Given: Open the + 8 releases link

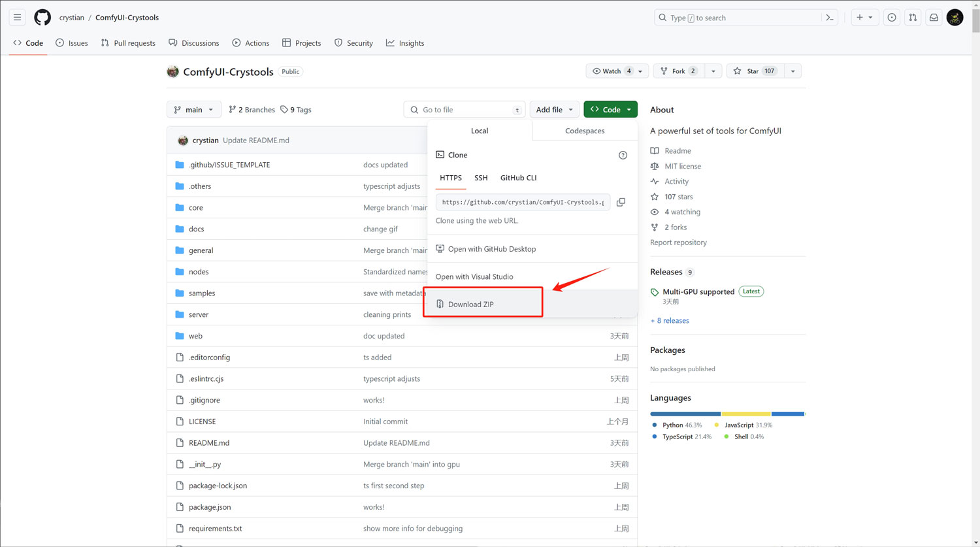Looking at the screenshot, I should [670, 321].
